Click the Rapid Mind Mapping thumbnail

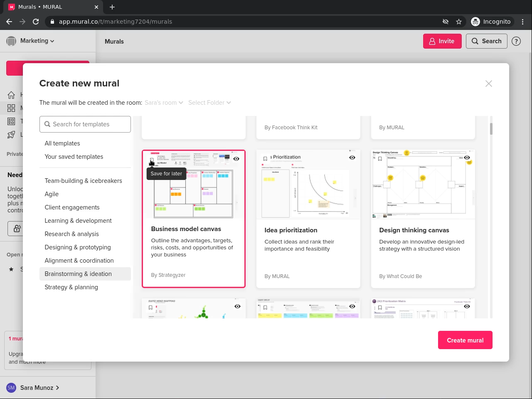tap(194, 308)
